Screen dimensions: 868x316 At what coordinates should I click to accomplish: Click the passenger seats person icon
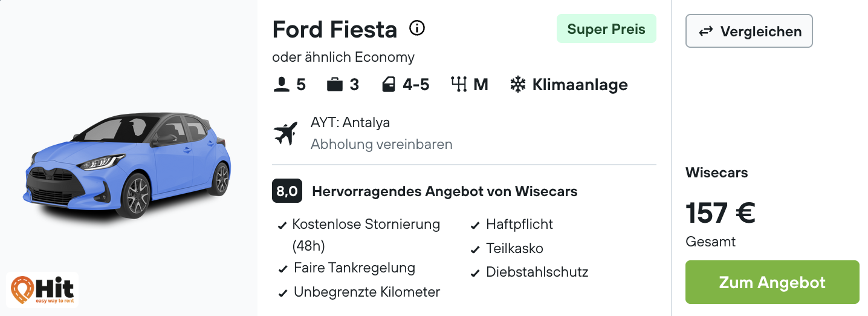click(281, 85)
